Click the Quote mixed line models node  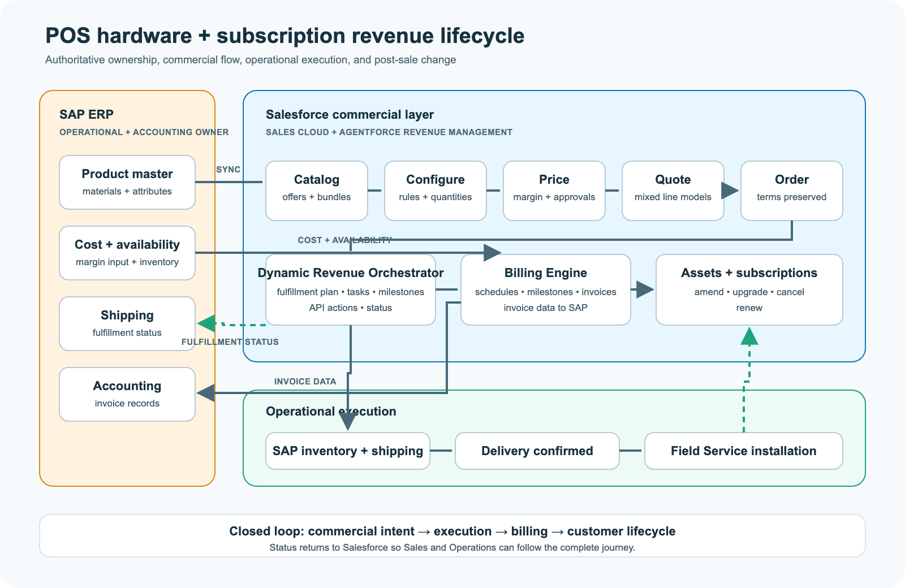[673, 191]
